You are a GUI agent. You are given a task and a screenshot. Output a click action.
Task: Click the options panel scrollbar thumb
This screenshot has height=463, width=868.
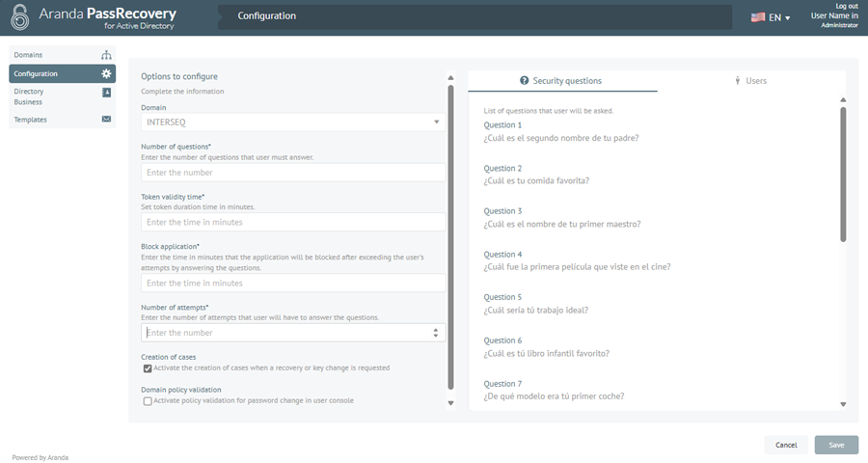(450, 237)
